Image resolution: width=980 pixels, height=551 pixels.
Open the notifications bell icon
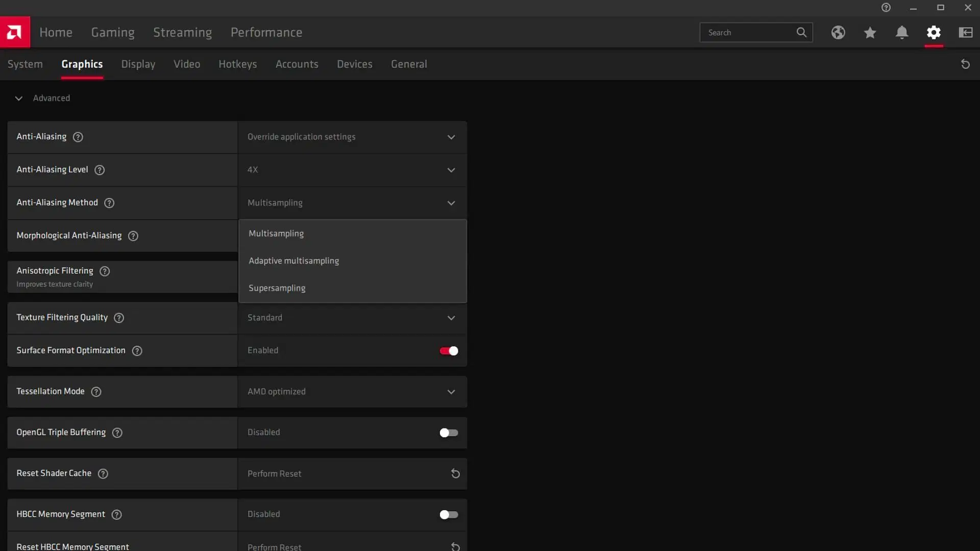click(x=901, y=32)
